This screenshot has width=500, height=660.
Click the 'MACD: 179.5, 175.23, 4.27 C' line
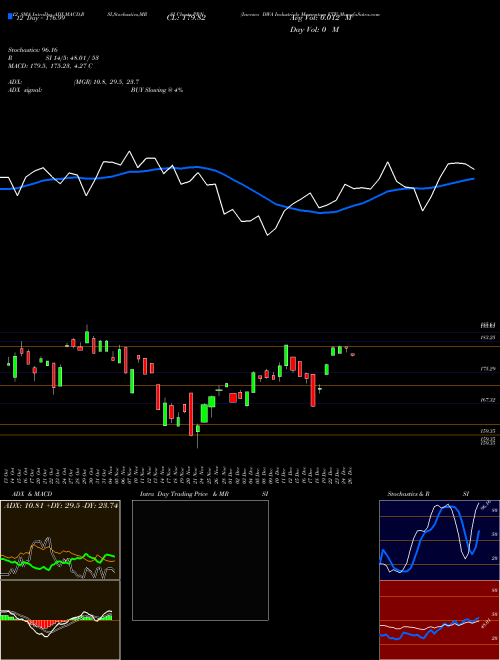coord(50,66)
